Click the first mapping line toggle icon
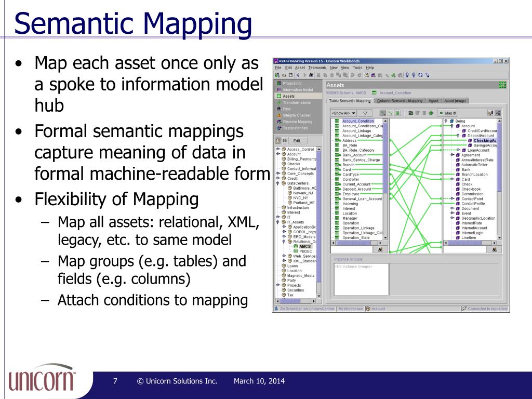Viewport: 532px width, 399px height. click(383, 113)
